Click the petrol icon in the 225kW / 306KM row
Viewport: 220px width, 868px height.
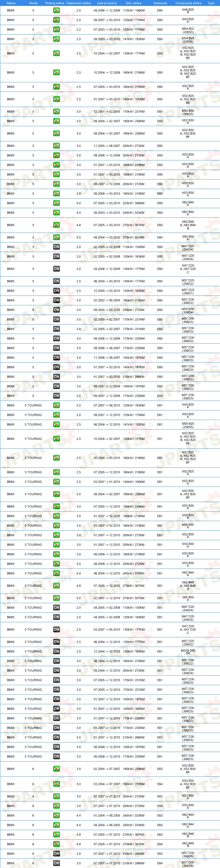tap(56, 203)
